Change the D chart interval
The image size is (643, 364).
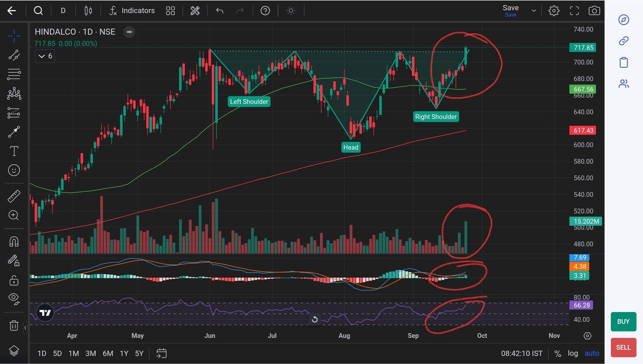coord(63,11)
